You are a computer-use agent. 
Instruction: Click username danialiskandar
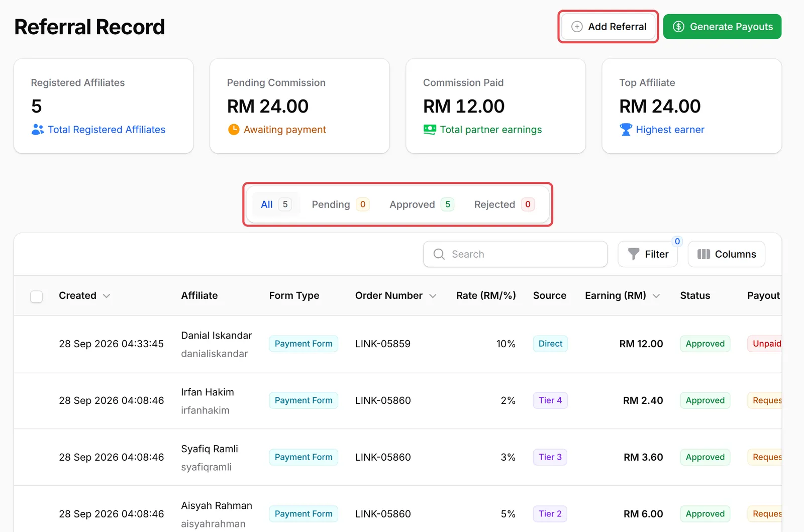pyautogui.click(x=214, y=354)
